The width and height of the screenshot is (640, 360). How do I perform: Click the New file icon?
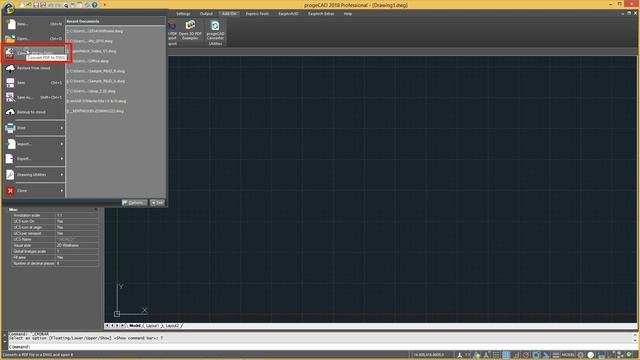tap(11, 24)
